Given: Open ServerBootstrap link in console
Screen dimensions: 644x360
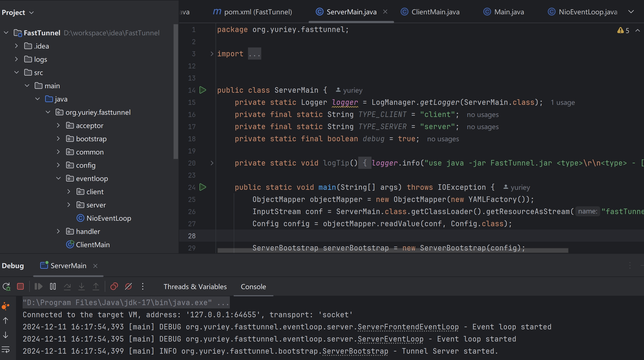Looking at the screenshot, I should 355,351.
